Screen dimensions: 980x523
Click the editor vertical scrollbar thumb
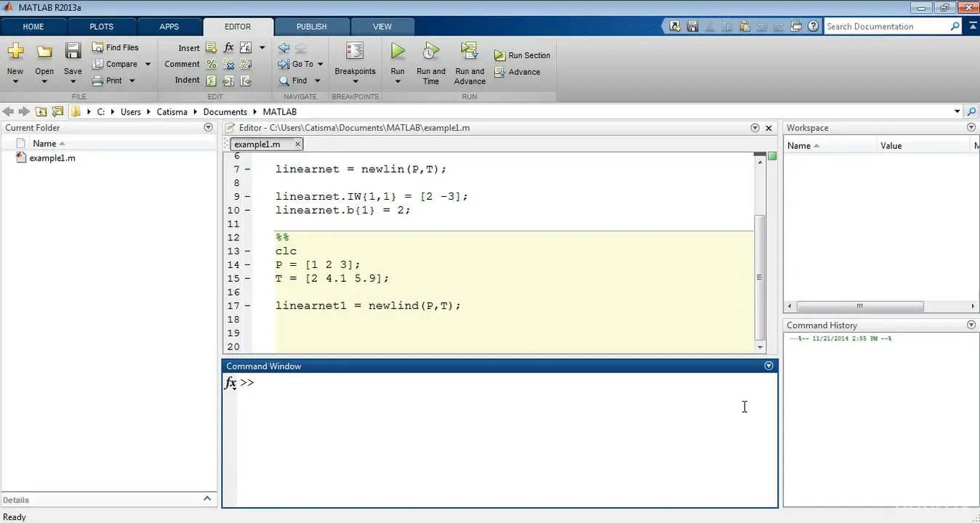tap(760, 277)
